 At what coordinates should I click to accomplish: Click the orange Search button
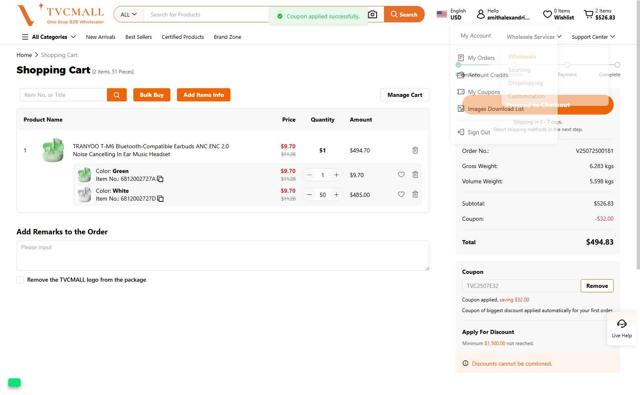(x=404, y=14)
